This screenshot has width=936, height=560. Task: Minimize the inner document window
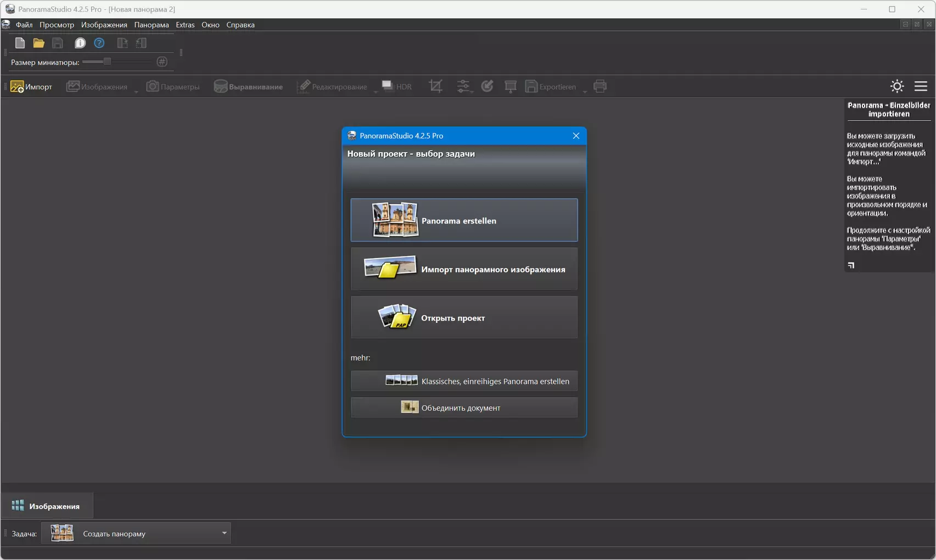point(905,24)
